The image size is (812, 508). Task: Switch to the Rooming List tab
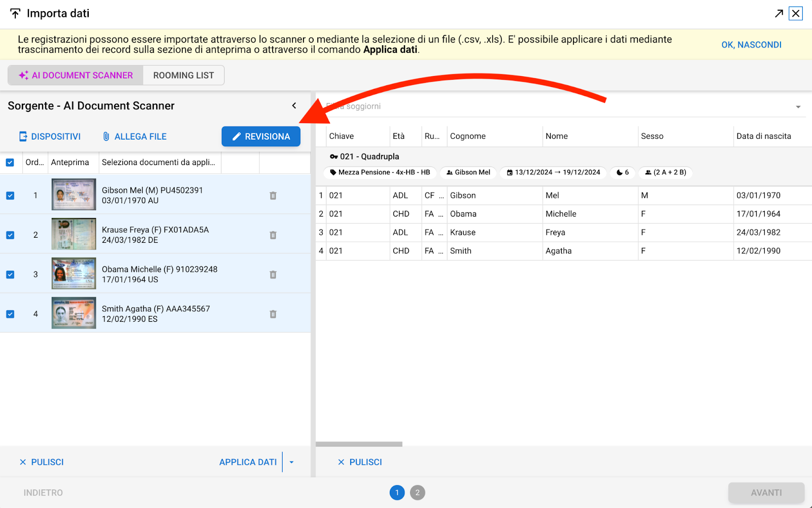point(183,75)
